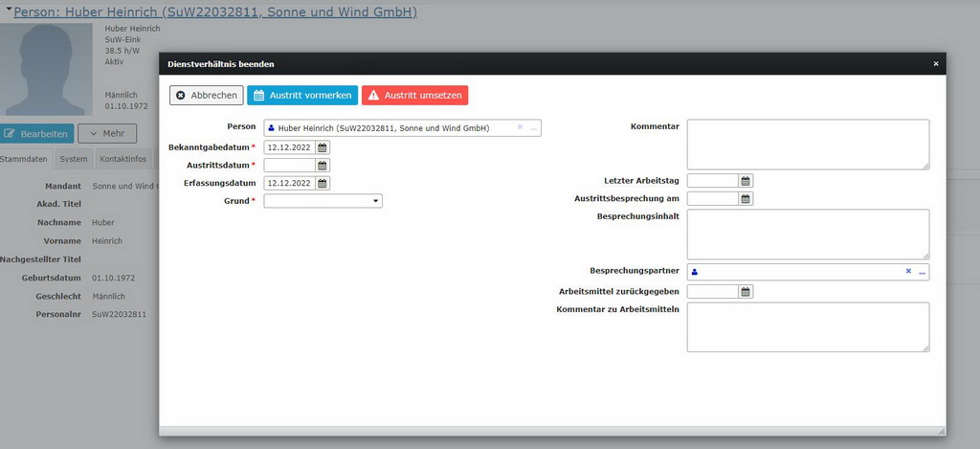Click the Kommentar textarea resize grip
980x449 pixels.
coord(925,167)
